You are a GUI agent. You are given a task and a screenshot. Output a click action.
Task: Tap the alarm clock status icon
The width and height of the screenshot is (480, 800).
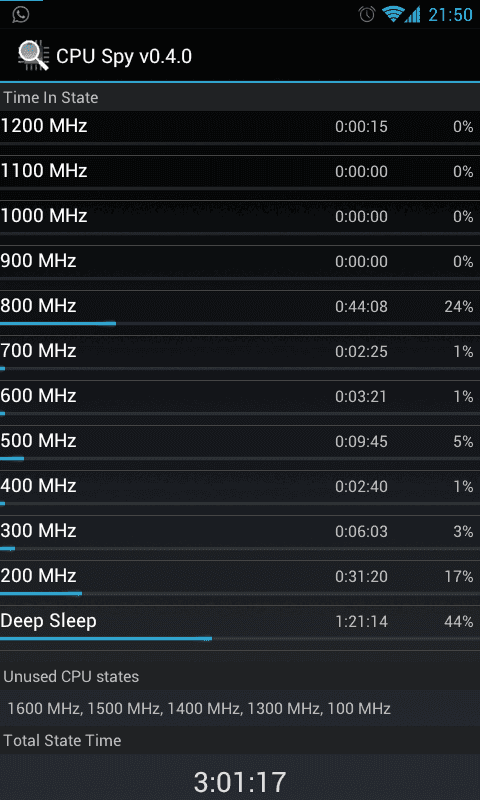tap(367, 14)
